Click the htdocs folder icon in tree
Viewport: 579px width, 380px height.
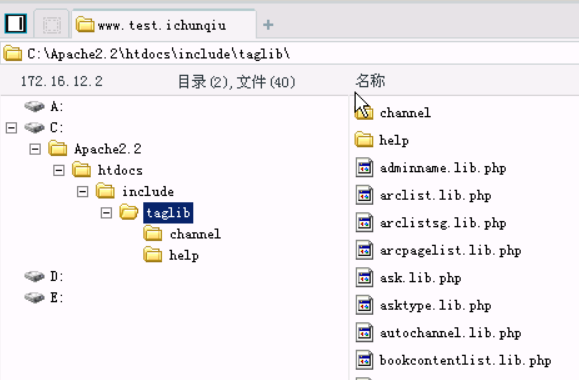[x=81, y=170]
